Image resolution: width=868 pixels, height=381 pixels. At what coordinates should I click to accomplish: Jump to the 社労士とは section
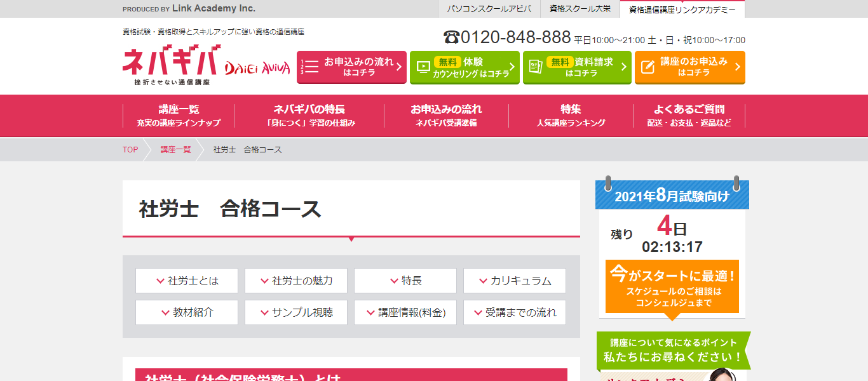(x=187, y=281)
